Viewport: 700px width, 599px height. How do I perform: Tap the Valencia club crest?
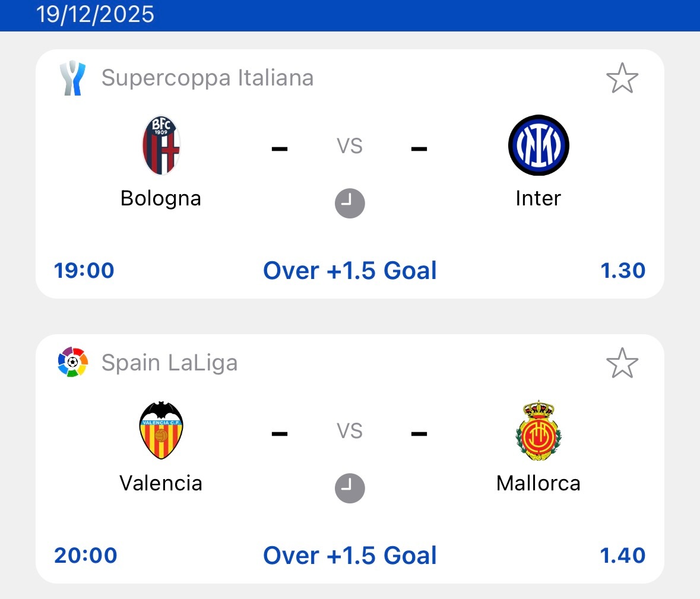point(161,430)
